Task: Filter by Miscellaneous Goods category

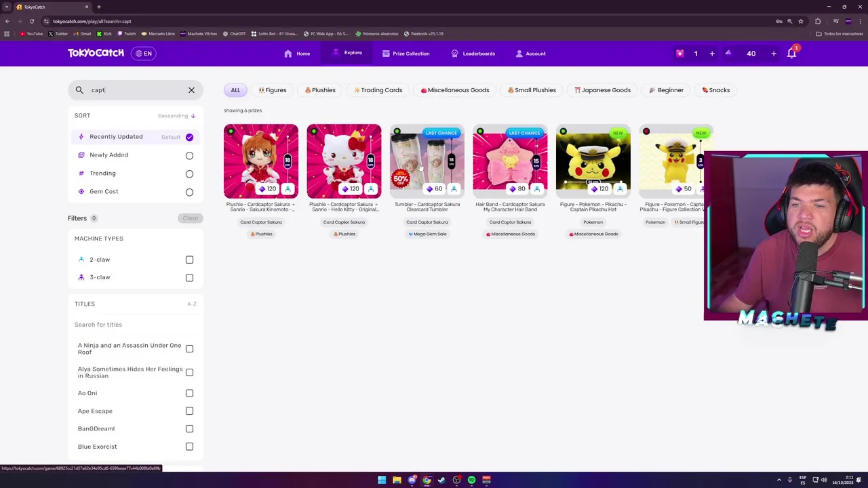Action: click(x=455, y=90)
